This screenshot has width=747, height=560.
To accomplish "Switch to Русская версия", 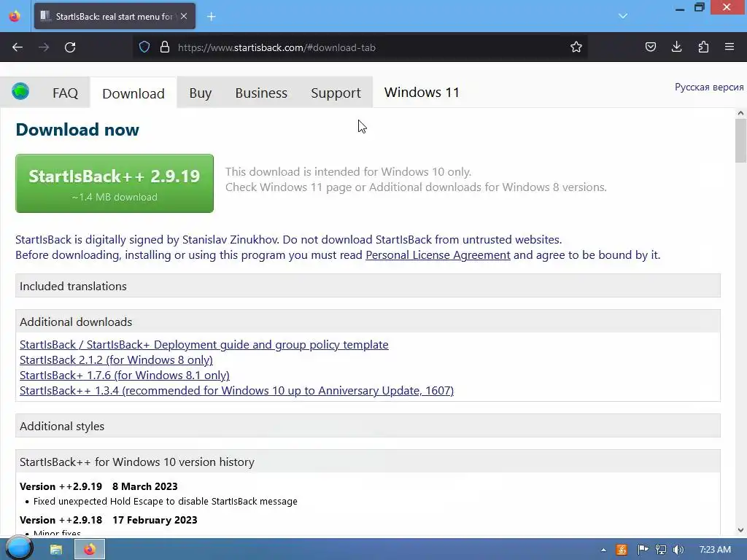I will point(709,87).
